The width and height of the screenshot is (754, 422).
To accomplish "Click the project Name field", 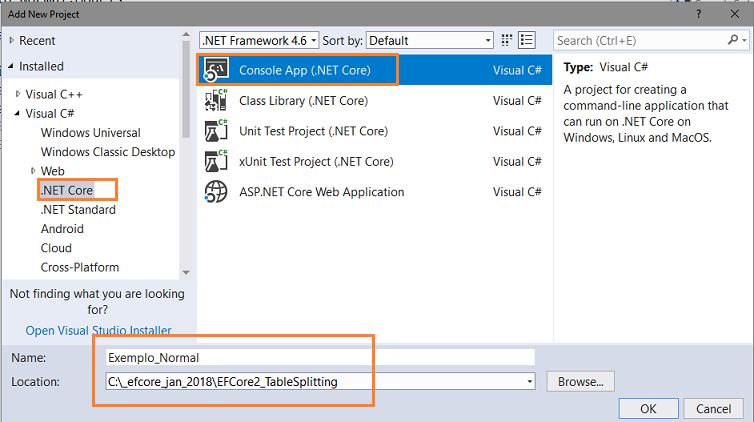I will click(x=320, y=358).
